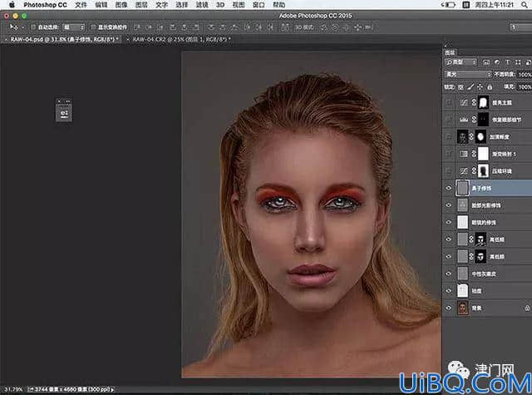The height and width of the screenshot is (395, 532).
Task: Open the Apple menu
Action: pyautogui.click(x=12, y=5)
